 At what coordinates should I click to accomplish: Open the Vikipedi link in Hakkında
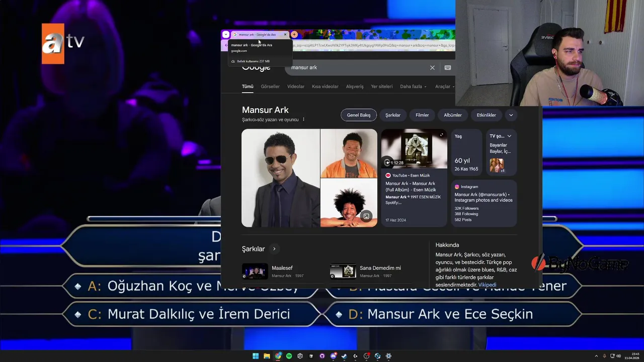tap(487, 285)
